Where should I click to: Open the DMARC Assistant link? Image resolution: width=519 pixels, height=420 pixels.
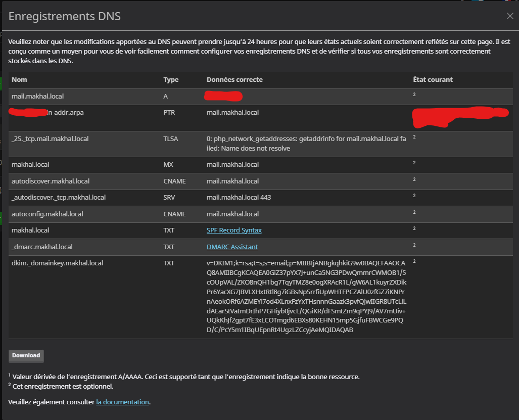pos(232,247)
